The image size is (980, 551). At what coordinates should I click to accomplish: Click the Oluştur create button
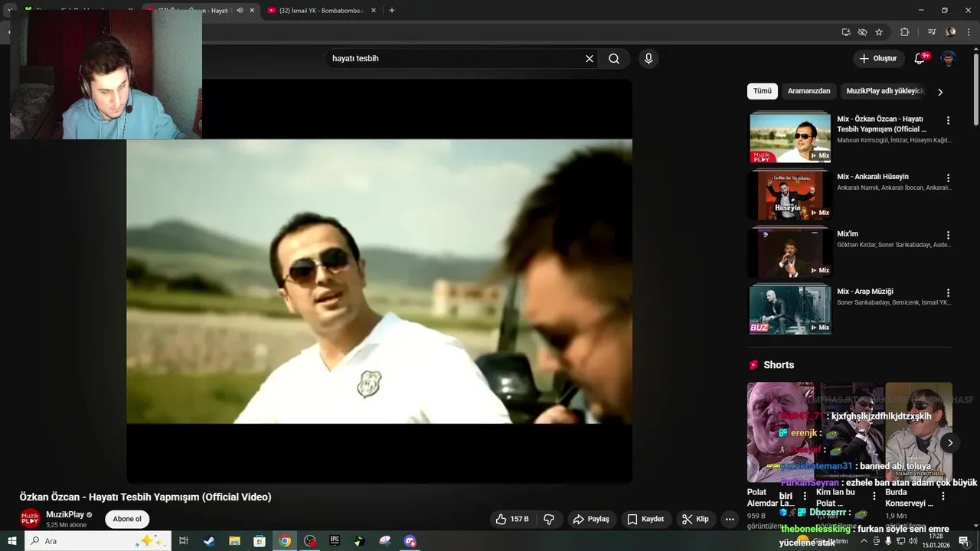pos(878,59)
